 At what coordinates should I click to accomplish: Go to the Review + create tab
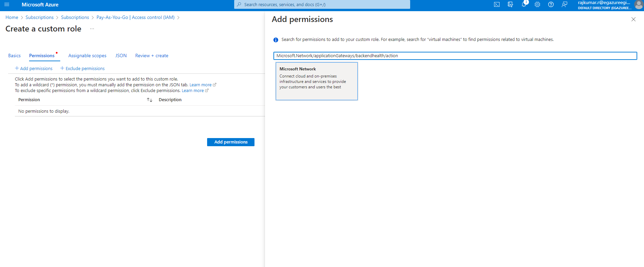[152, 55]
